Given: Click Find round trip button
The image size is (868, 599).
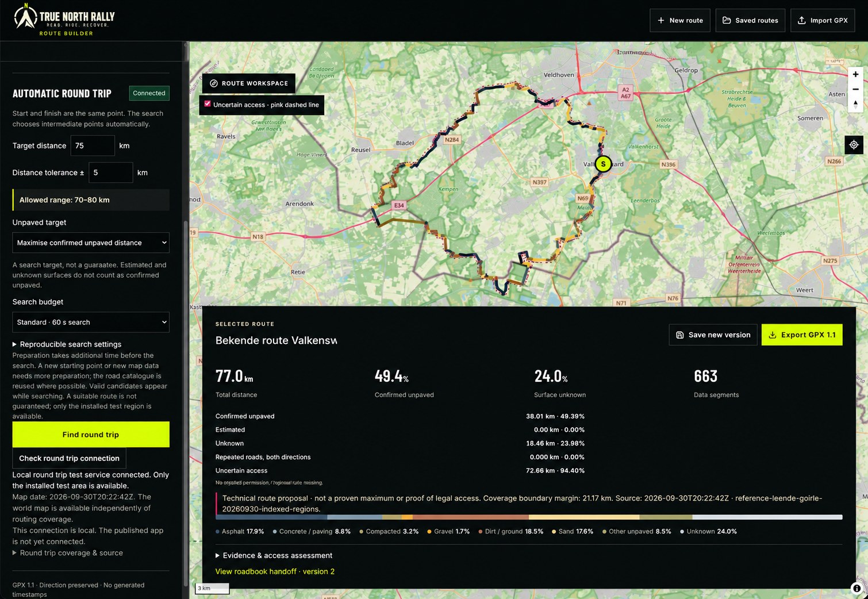Looking at the screenshot, I should point(91,435).
